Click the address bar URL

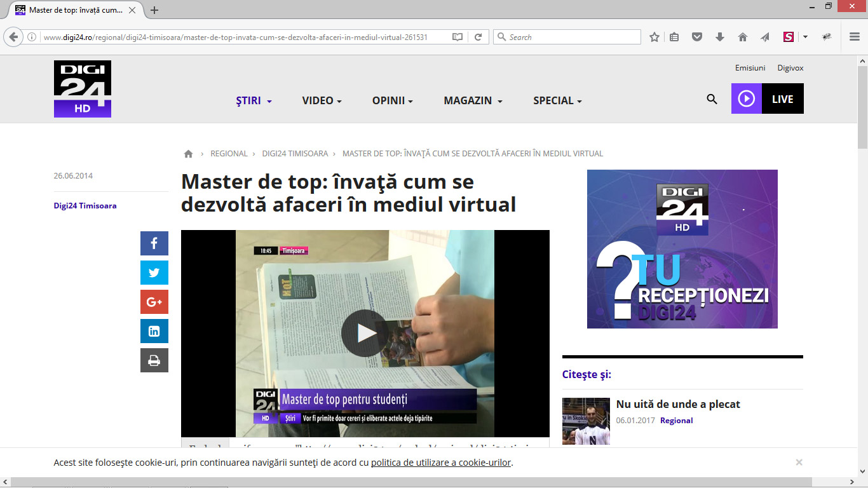pos(235,37)
